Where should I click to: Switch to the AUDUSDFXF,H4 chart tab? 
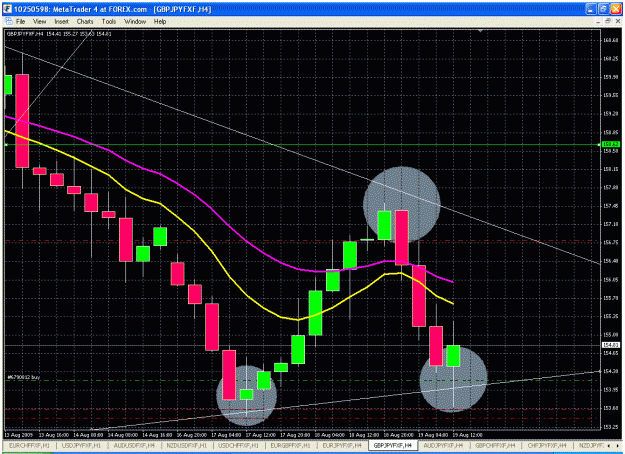[134, 445]
